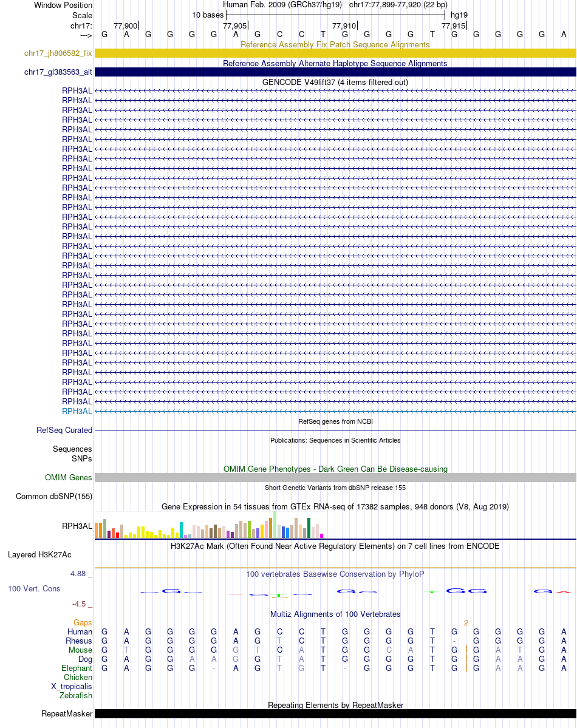This screenshot has width=577, height=728.
Task: Click the 77,915 ruler position
Action: tap(454, 26)
